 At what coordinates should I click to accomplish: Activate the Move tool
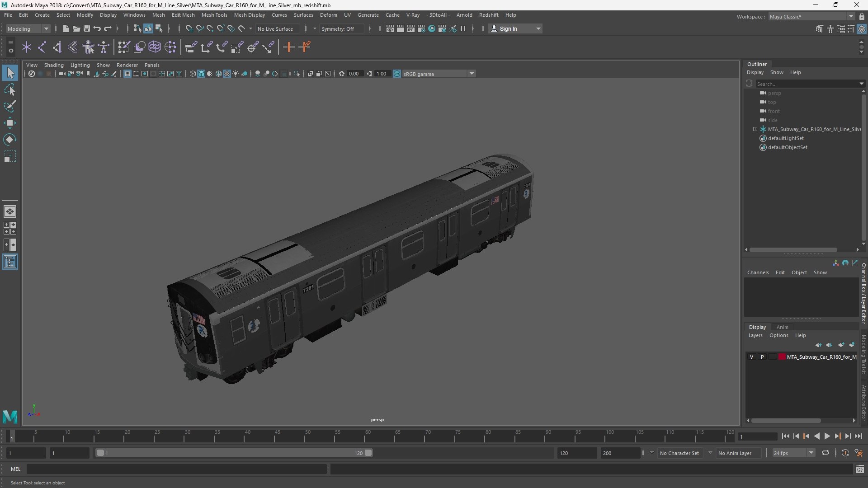[x=10, y=123]
